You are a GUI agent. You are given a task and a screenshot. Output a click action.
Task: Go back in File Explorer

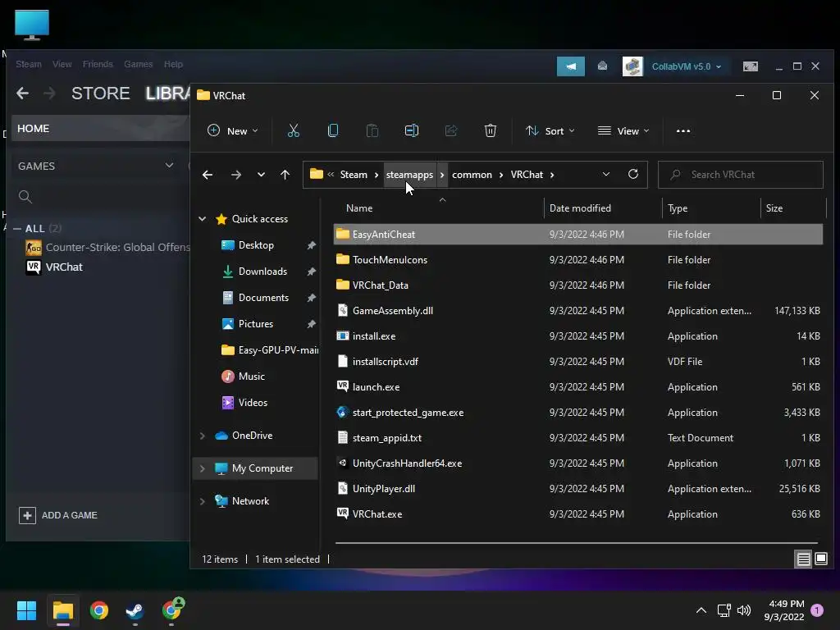(208, 175)
